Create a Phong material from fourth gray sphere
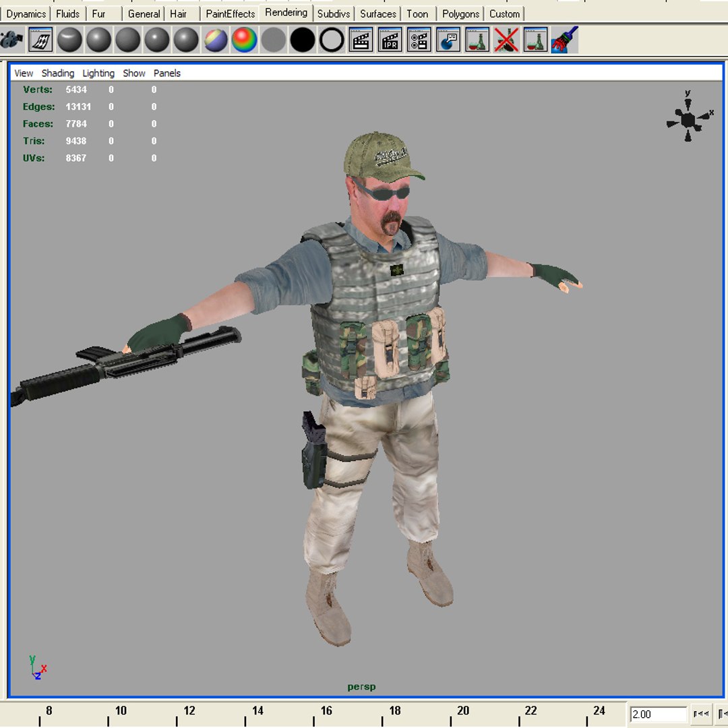The width and height of the screenshot is (728, 728). click(x=157, y=40)
